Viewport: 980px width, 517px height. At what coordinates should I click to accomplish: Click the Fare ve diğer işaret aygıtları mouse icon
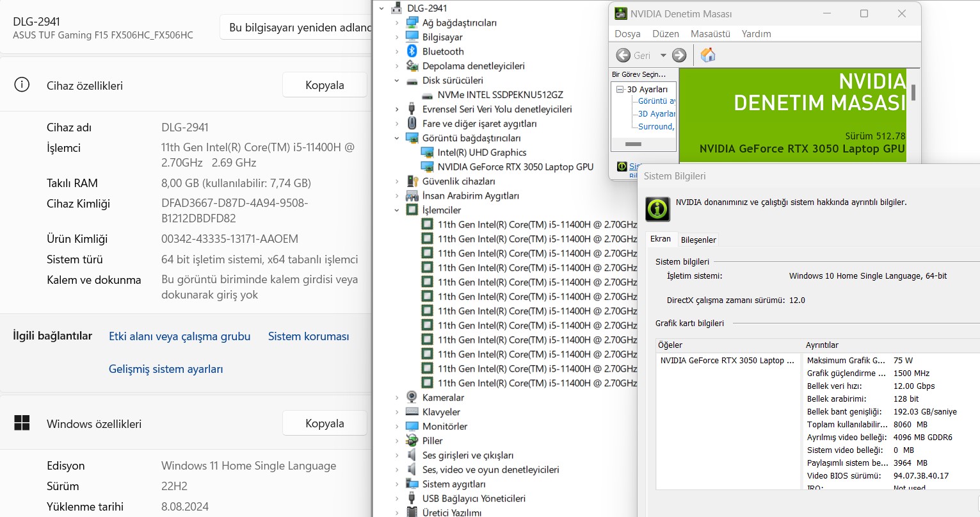pos(412,124)
